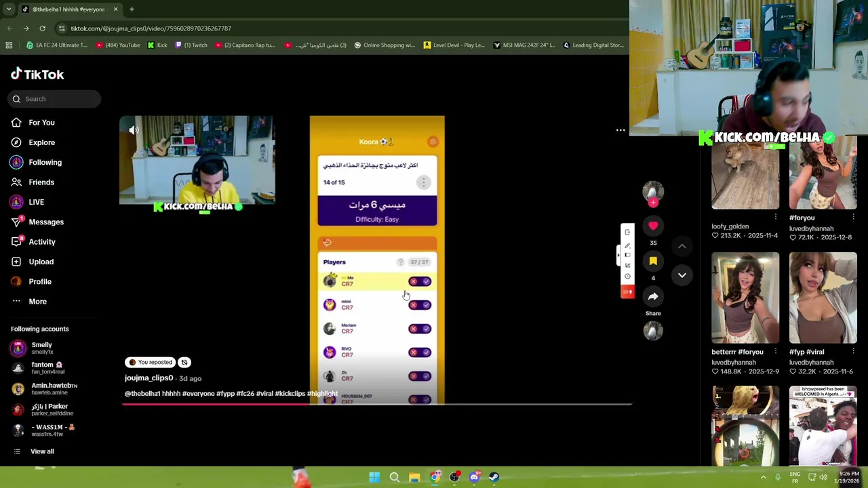Like the video with the heart icon
Image resolution: width=868 pixels, height=488 pixels.
tap(653, 225)
